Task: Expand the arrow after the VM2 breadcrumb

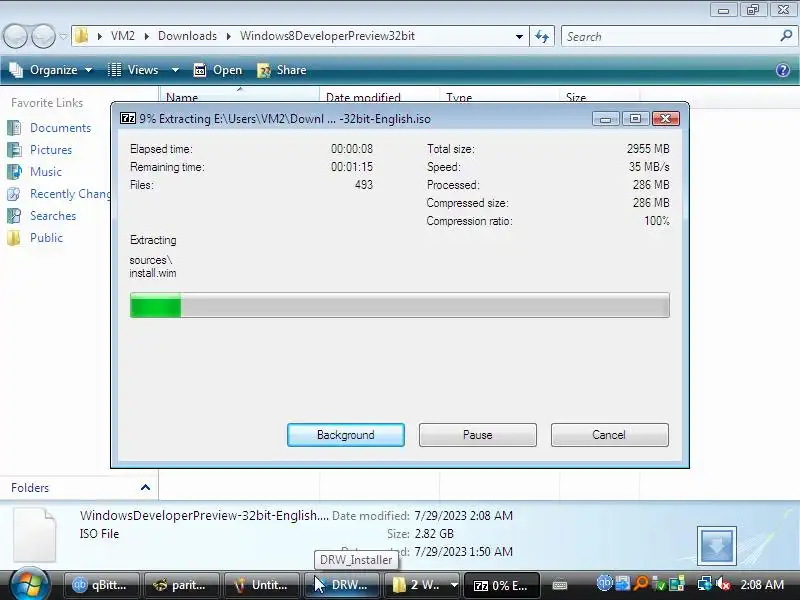Action: pyautogui.click(x=146, y=36)
